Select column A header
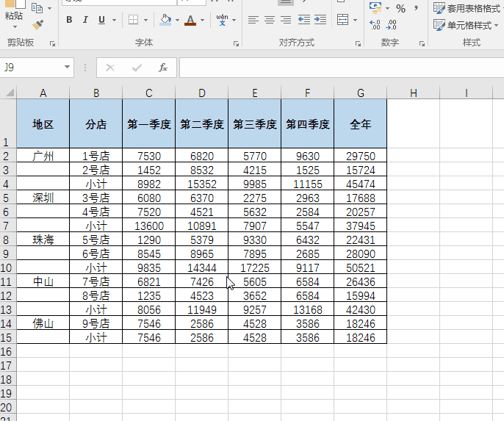504x421 pixels. [43, 93]
